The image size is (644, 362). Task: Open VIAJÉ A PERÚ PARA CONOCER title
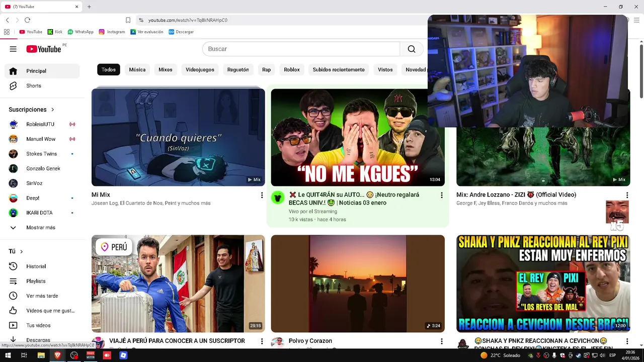coord(177,341)
